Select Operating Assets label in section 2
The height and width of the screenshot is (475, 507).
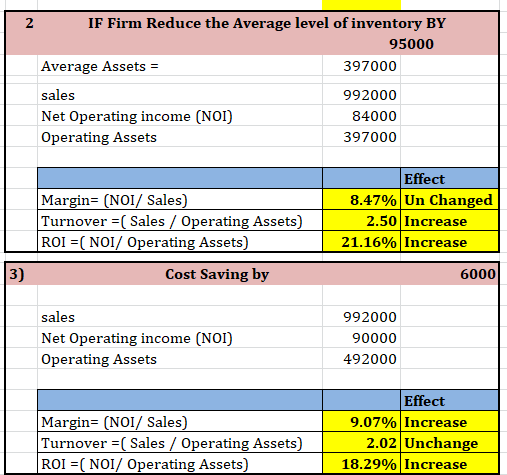point(99,137)
